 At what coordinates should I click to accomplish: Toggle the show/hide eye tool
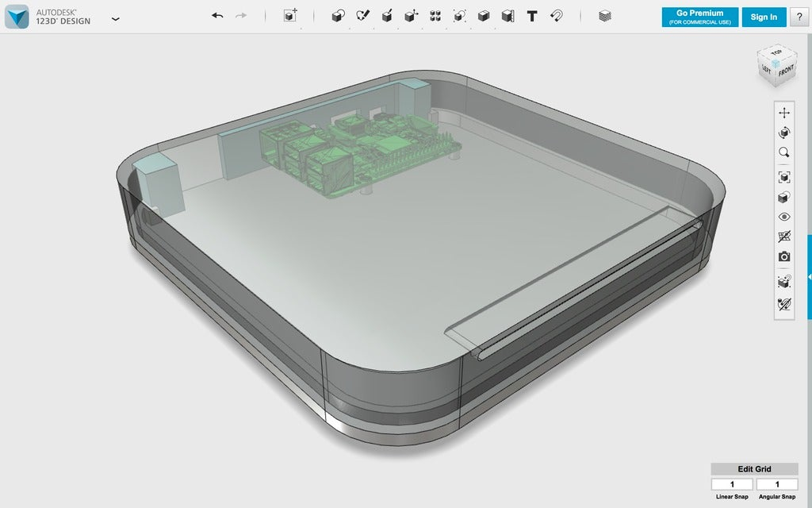(784, 217)
